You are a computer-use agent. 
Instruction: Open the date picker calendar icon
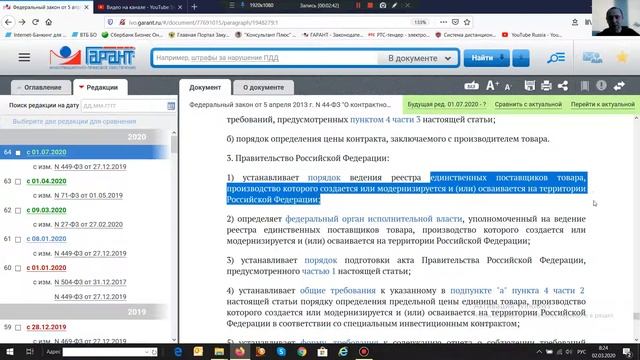[x=171, y=106]
